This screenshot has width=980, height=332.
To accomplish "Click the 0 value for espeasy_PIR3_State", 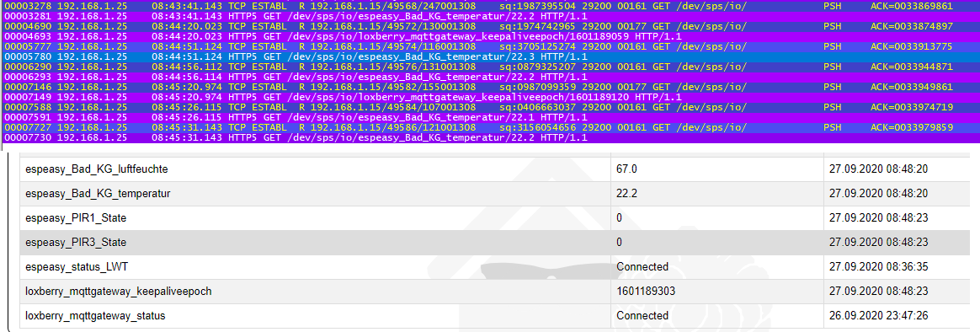I will [620, 243].
